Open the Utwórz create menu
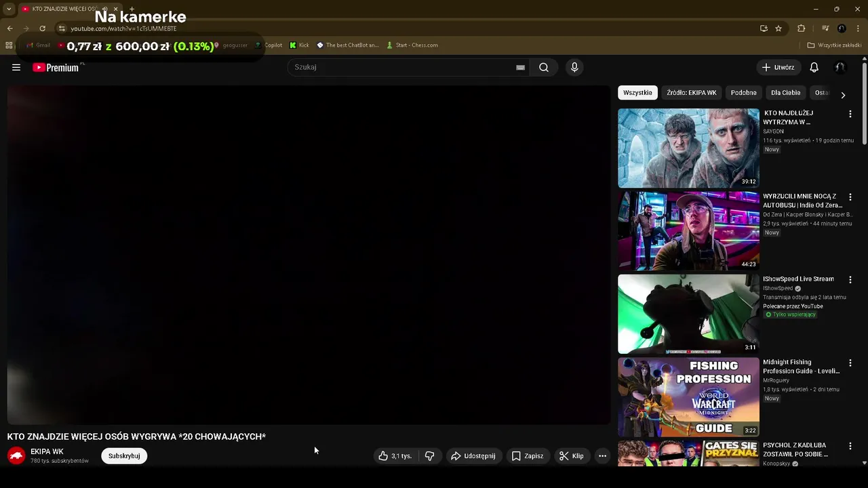 coord(778,67)
